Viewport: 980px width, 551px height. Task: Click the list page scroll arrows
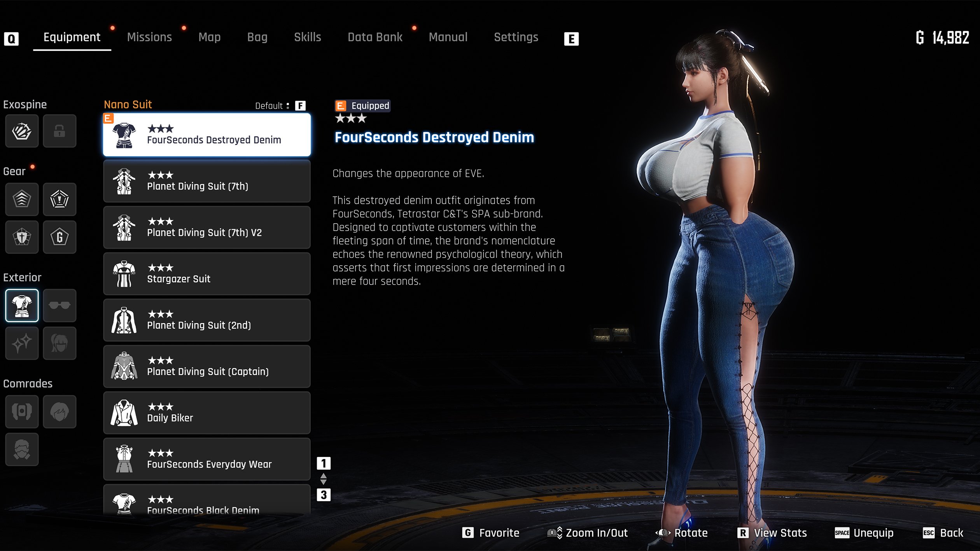[x=323, y=479]
